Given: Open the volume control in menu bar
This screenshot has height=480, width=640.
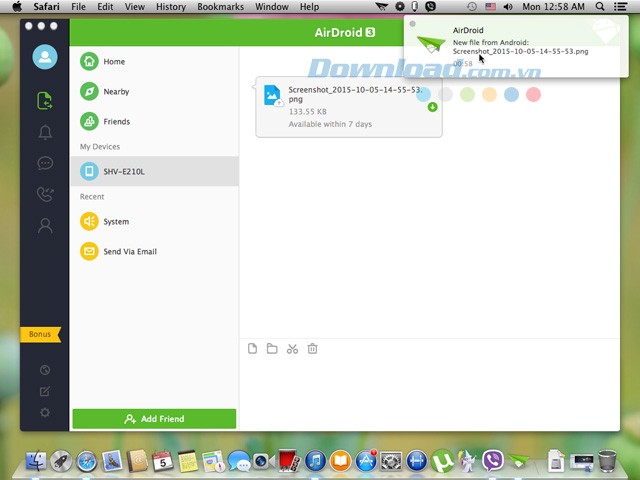Looking at the screenshot, I should (508, 7).
